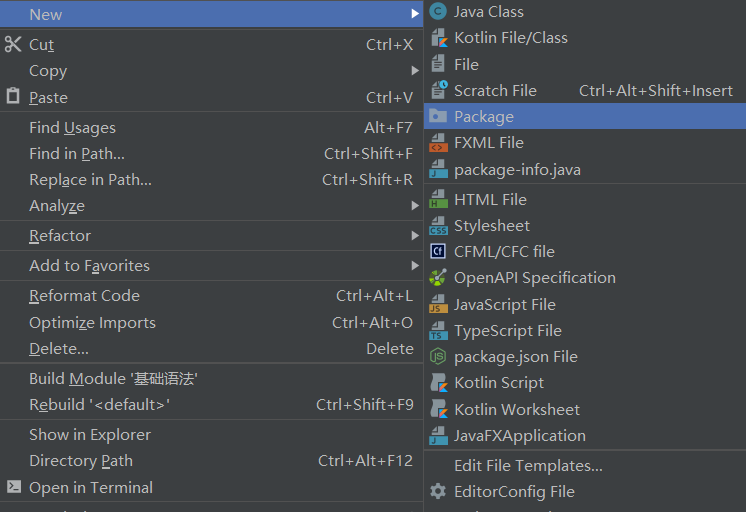Viewport: 746px width, 512px height.
Task: Click the Kotlin Worksheet label
Action: coord(517,410)
